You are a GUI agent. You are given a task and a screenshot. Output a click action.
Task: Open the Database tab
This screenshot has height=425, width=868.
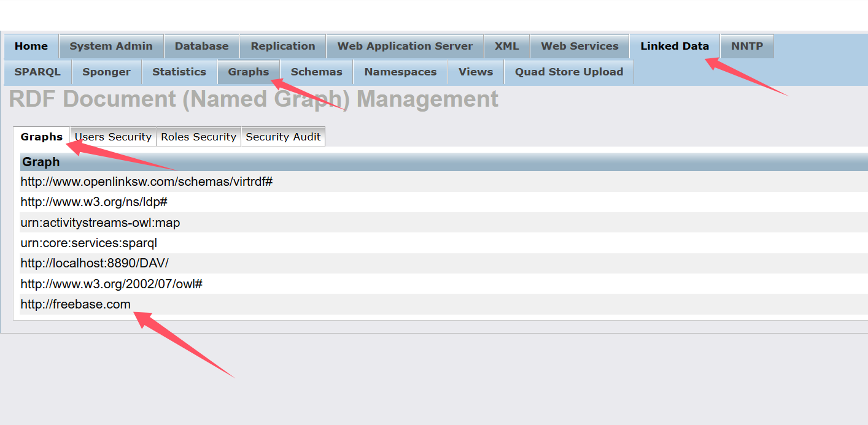click(x=201, y=46)
